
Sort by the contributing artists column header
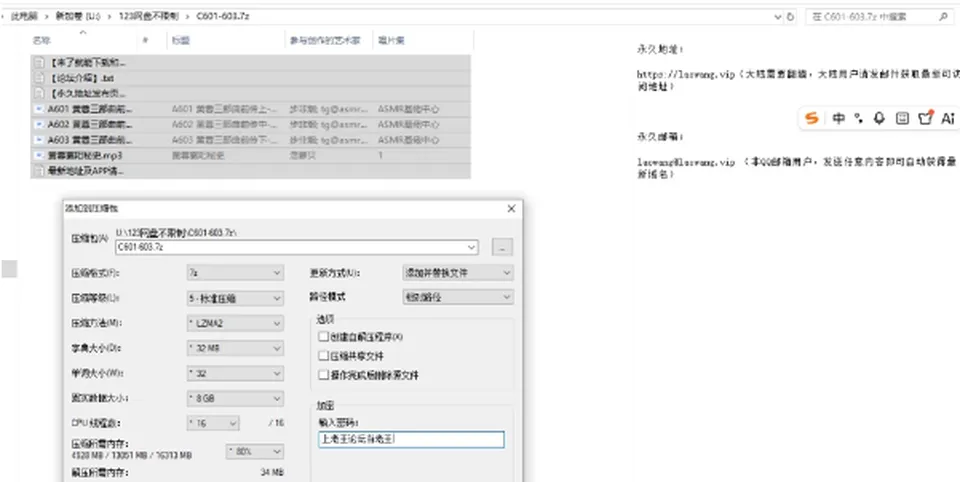click(326, 40)
